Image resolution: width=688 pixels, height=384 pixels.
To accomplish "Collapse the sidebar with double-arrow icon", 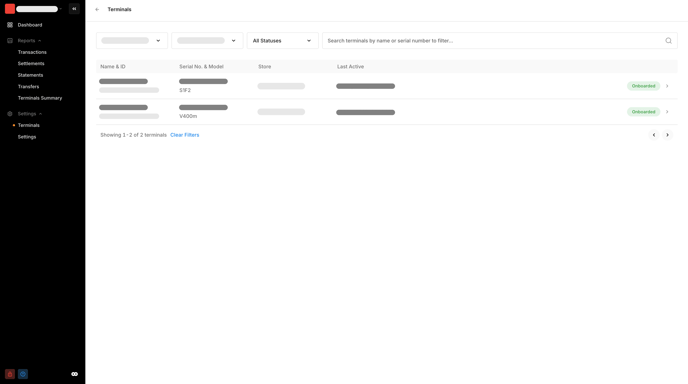I will tap(74, 9).
